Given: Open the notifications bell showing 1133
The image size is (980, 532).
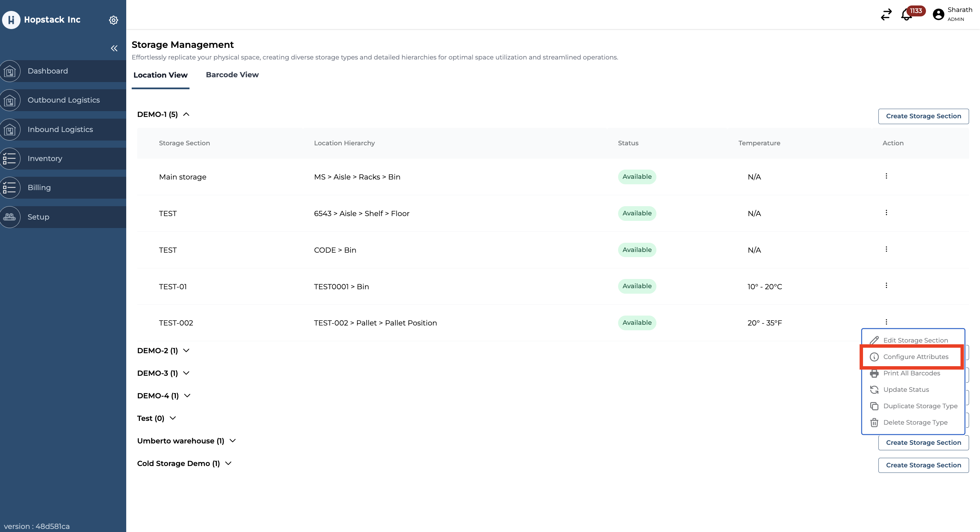Looking at the screenshot, I should pos(906,15).
